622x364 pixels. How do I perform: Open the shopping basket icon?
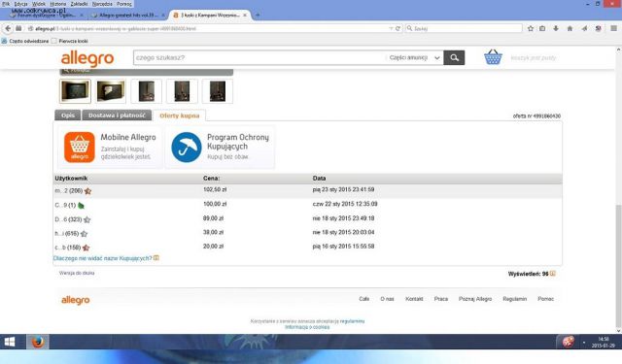point(493,57)
